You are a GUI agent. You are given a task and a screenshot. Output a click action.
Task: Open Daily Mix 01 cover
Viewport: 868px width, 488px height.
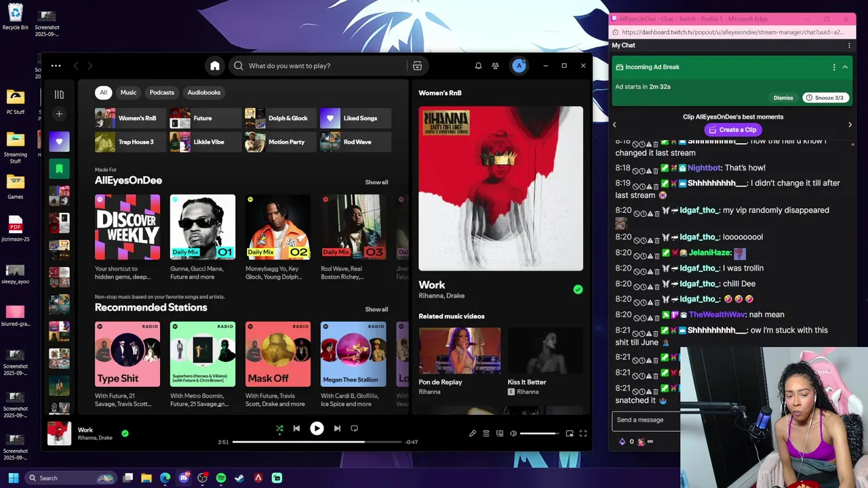pos(203,227)
